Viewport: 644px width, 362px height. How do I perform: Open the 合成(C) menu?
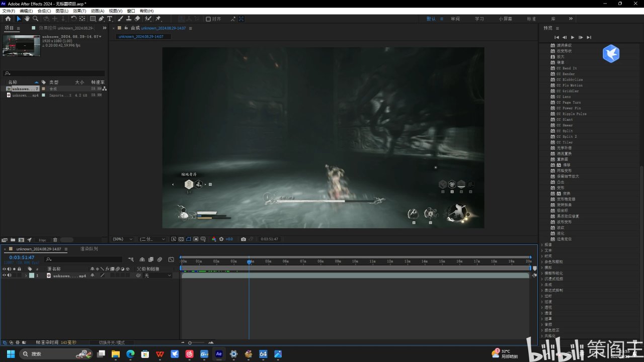click(44, 11)
